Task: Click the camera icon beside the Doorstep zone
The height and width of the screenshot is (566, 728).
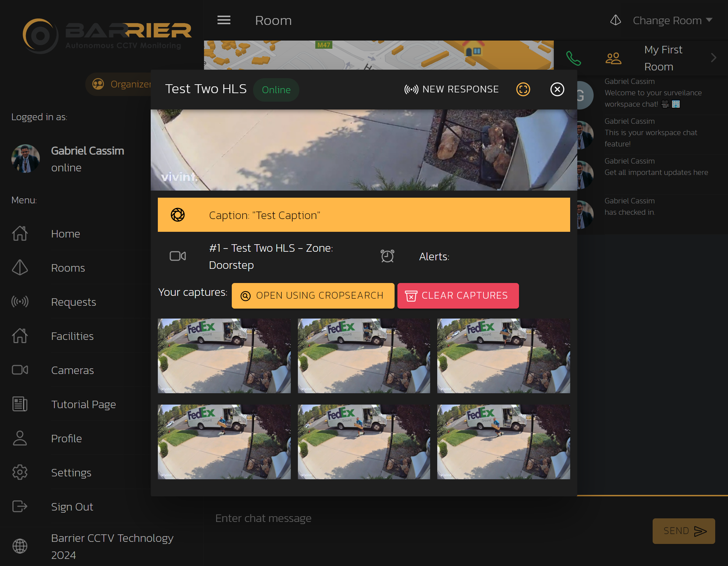Action: (178, 256)
